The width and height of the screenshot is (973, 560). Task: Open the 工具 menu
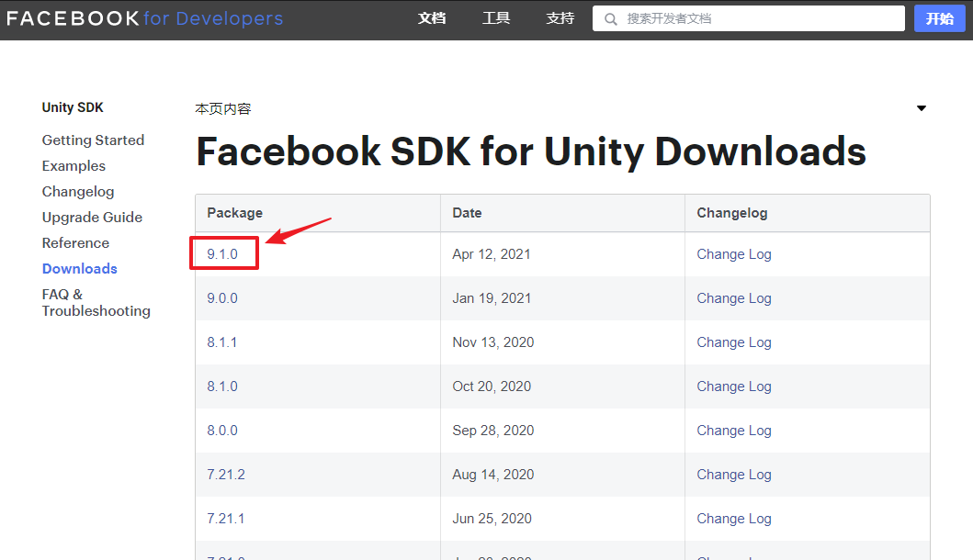[x=496, y=18]
